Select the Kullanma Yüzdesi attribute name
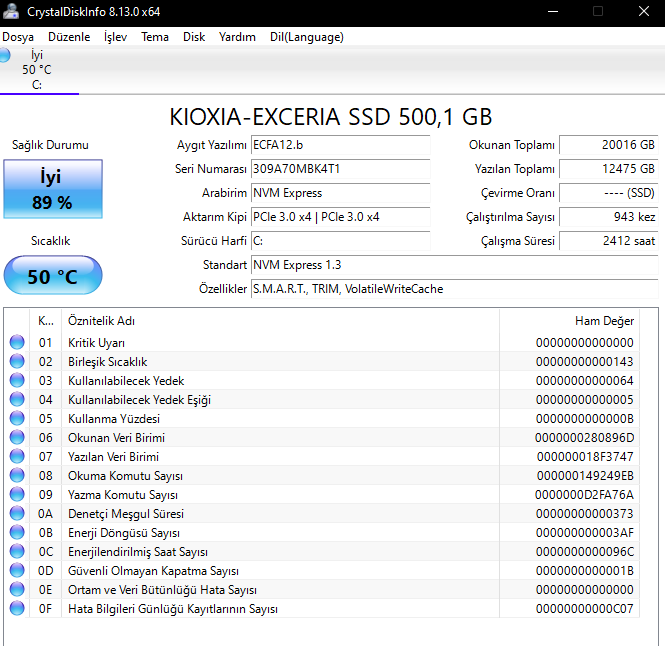This screenshot has height=646, width=665. [114, 419]
